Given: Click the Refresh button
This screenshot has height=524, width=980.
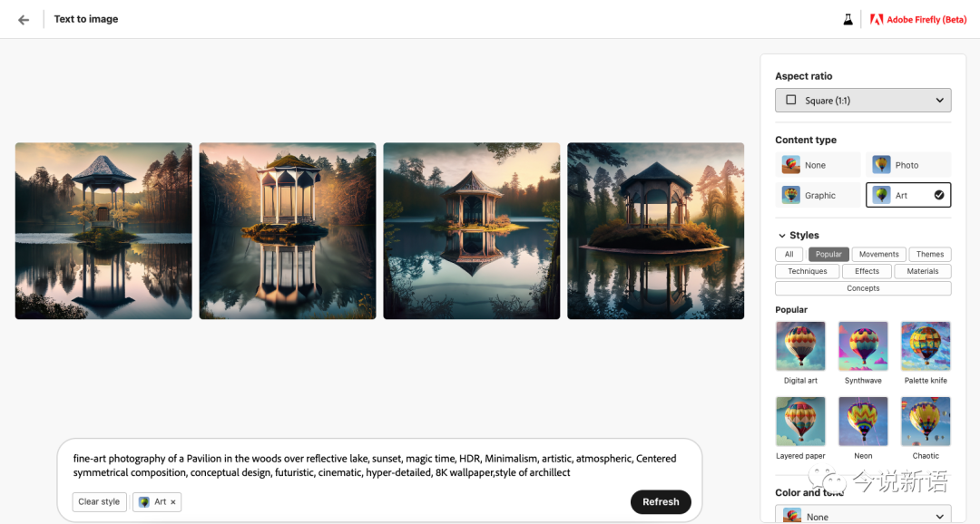Looking at the screenshot, I should pyautogui.click(x=661, y=502).
